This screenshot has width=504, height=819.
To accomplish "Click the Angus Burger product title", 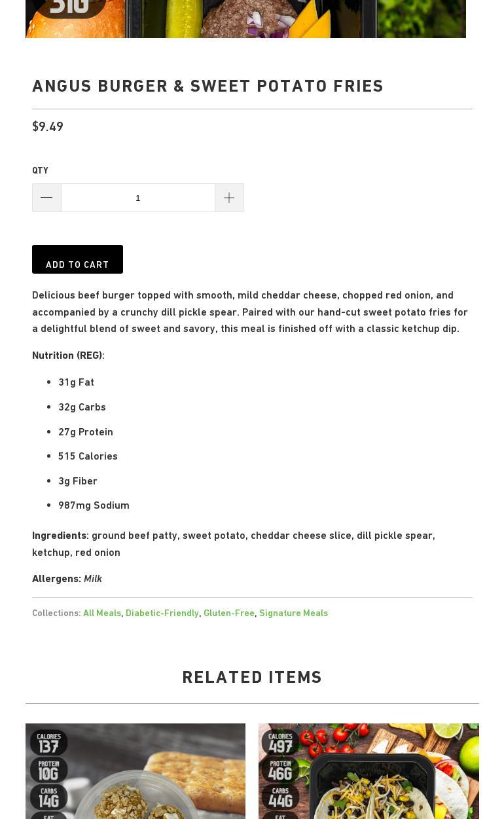I will coord(207,86).
